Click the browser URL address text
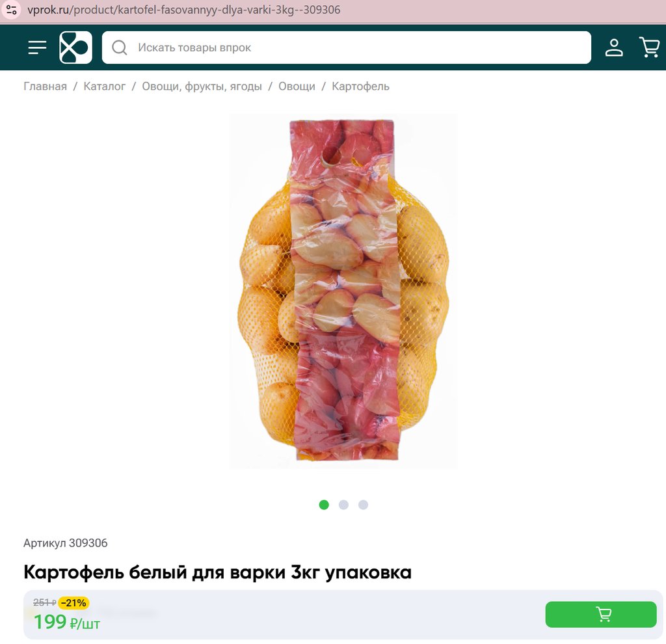The width and height of the screenshot is (666, 644). click(x=183, y=10)
